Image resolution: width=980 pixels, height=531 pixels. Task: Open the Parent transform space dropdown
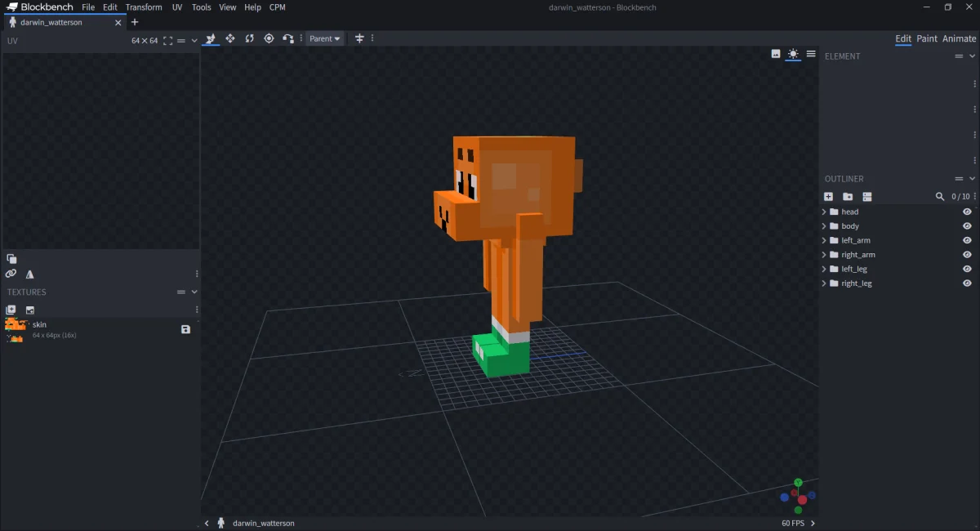pyautogui.click(x=325, y=38)
